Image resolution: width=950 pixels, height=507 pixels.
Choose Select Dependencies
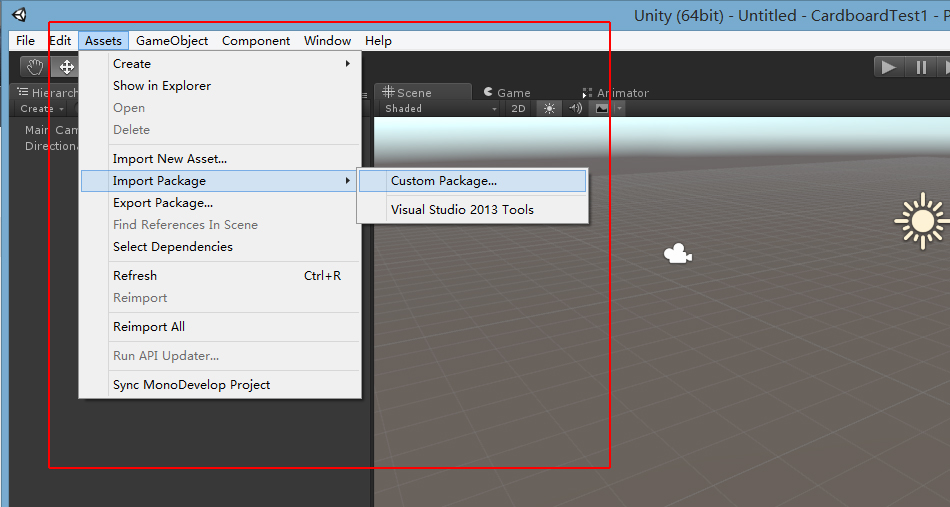tap(221, 247)
